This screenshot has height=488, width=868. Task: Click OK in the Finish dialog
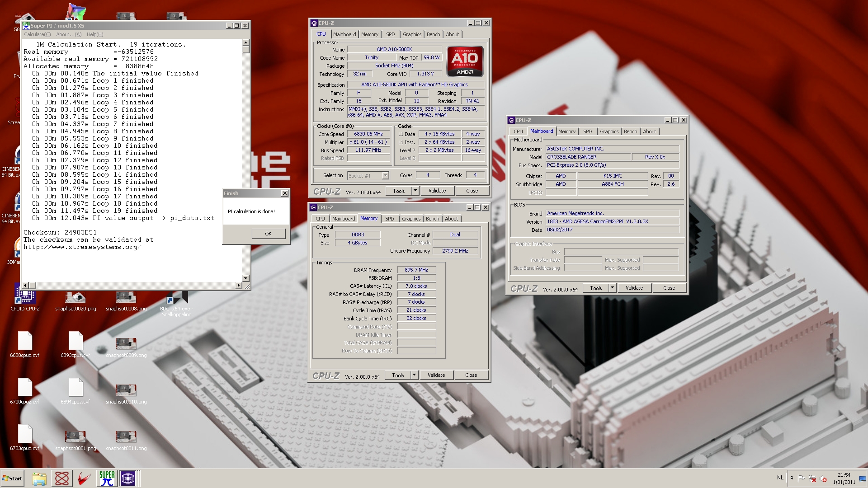[268, 234]
